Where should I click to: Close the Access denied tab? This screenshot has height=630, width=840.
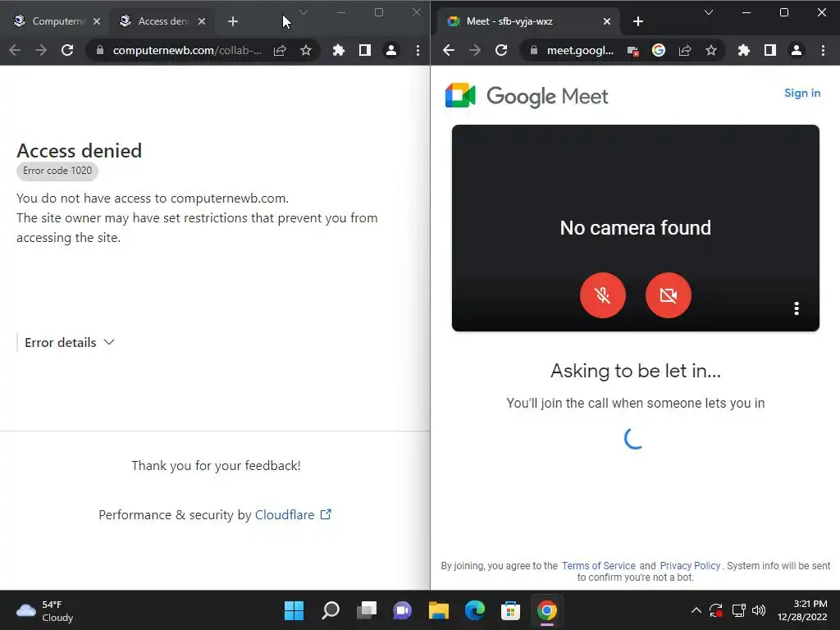tap(202, 21)
